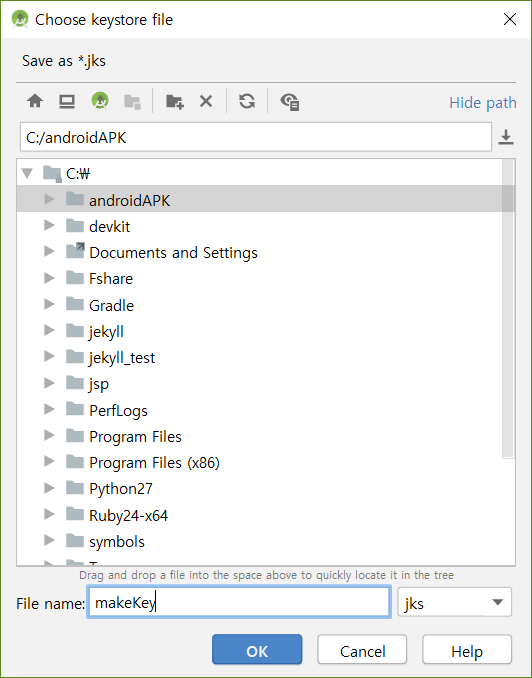Delete selected item with X toolbar icon

206,101
